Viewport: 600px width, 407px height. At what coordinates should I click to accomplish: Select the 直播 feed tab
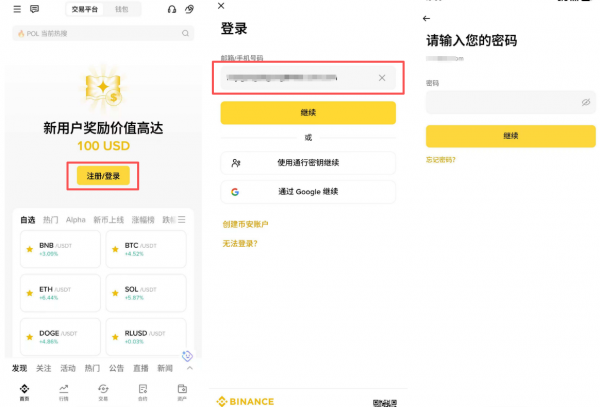coord(141,368)
